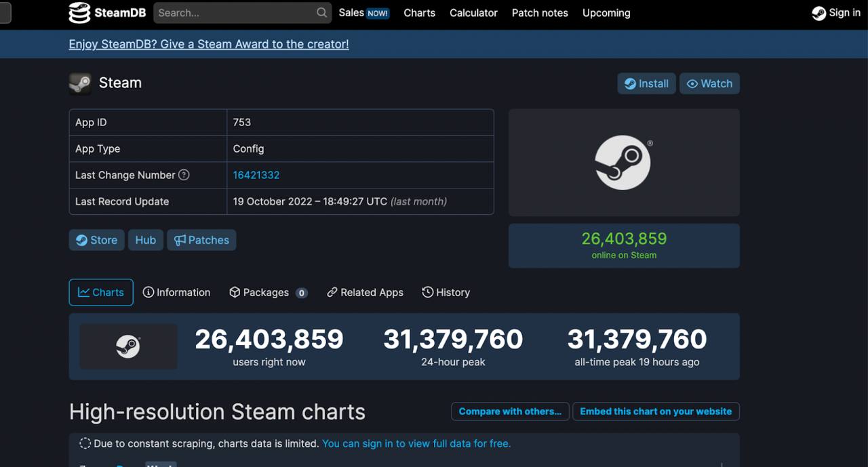Click Compare with others button
This screenshot has width=868, height=467.
[510, 411]
